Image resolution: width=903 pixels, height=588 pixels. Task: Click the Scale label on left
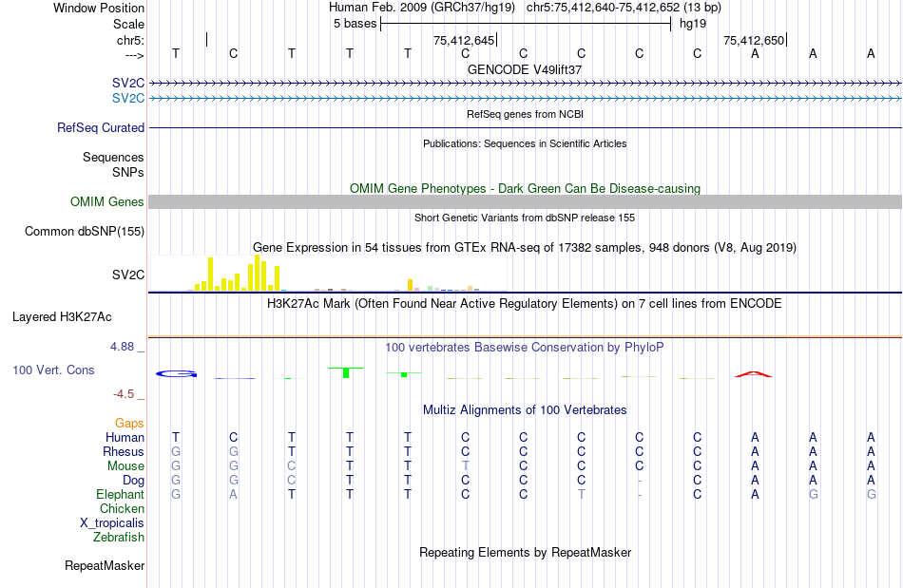click(128, 24)
